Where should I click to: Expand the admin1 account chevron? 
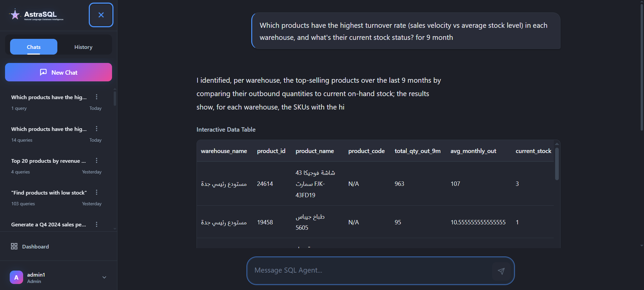104,277
